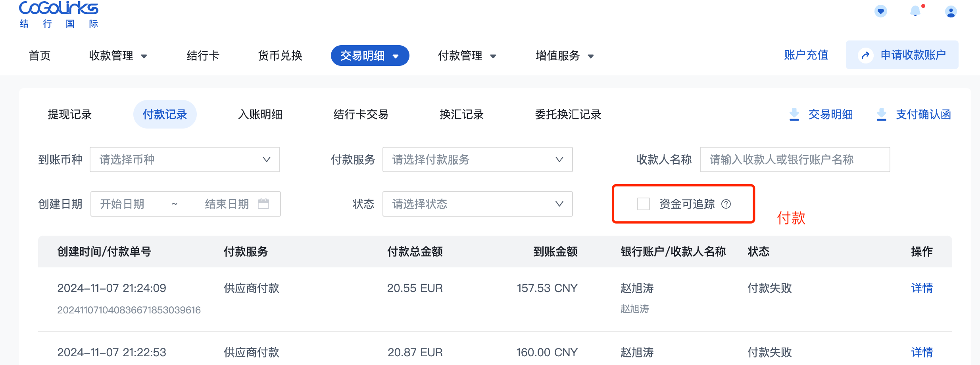Click the download icon beside 支付确认函
This screenshot has width=980, height=365.
(882, 114)
